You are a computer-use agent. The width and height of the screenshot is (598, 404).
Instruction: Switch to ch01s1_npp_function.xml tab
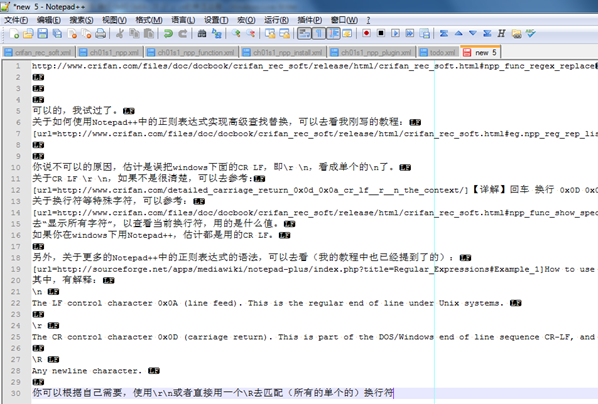pyautogui.click(x=192, y=52)
